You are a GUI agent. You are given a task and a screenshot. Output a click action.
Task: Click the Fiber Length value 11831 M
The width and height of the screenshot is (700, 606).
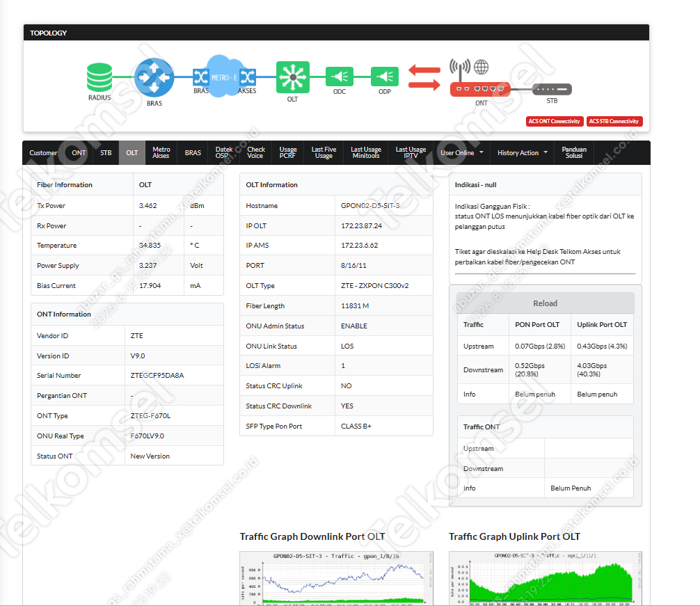(355, 306)
